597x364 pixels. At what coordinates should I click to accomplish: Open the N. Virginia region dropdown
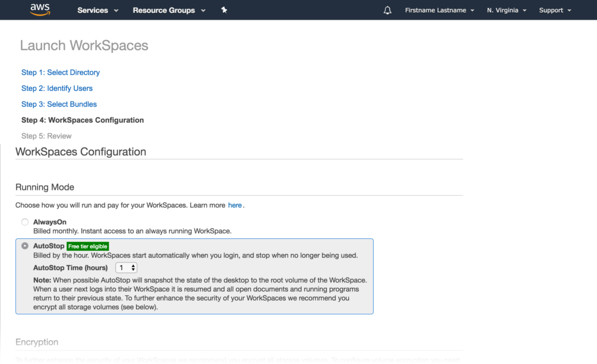(507, 10)
